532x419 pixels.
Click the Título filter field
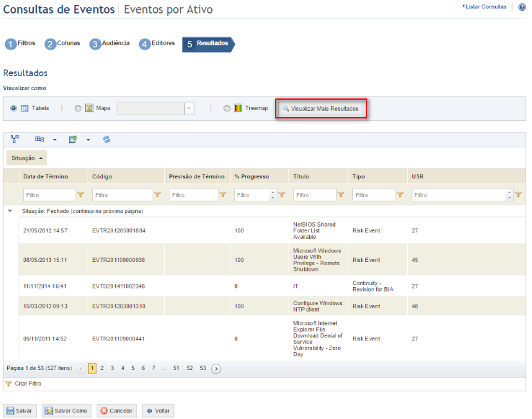click(315, 195)
